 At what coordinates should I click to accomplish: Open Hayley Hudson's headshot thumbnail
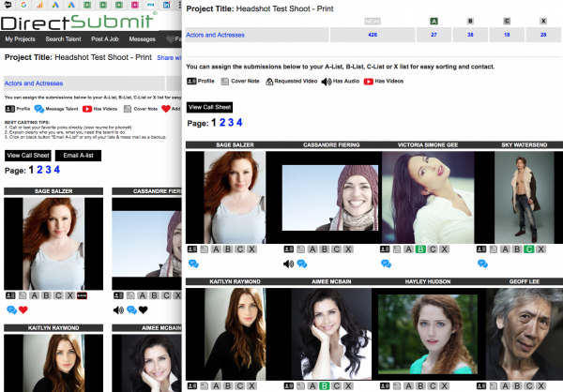click(420, 331)
